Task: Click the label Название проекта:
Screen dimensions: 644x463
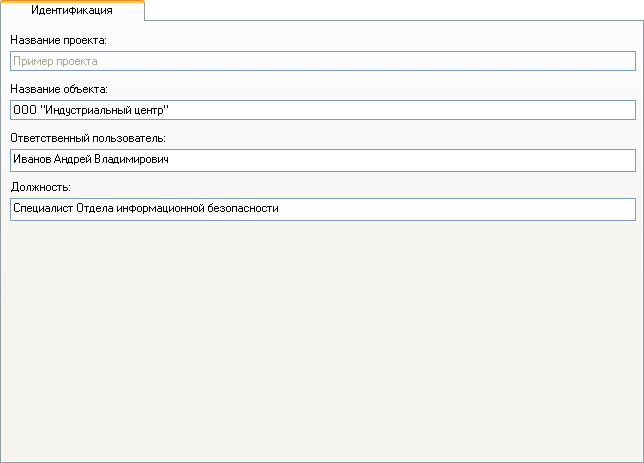Action: [x=58, y=40]
